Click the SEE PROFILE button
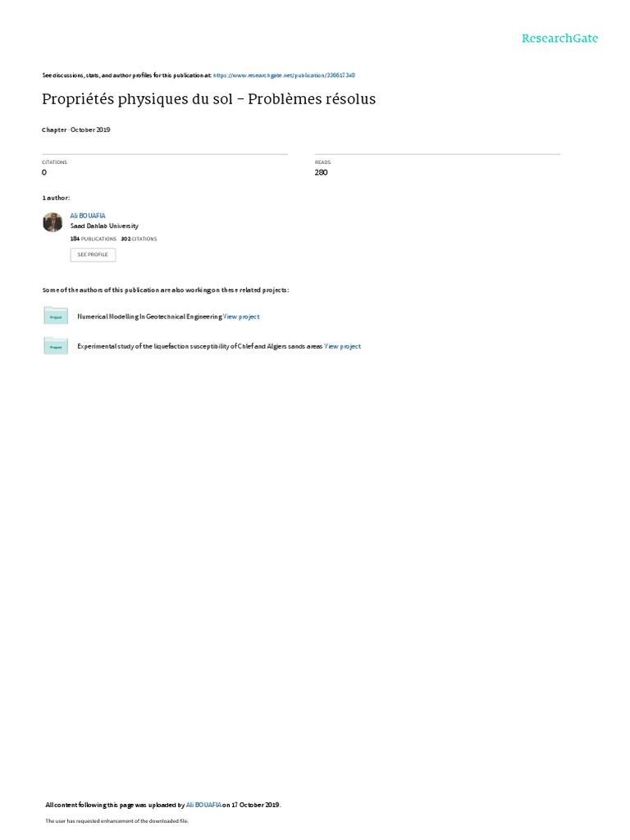 [x=93, y=255]
